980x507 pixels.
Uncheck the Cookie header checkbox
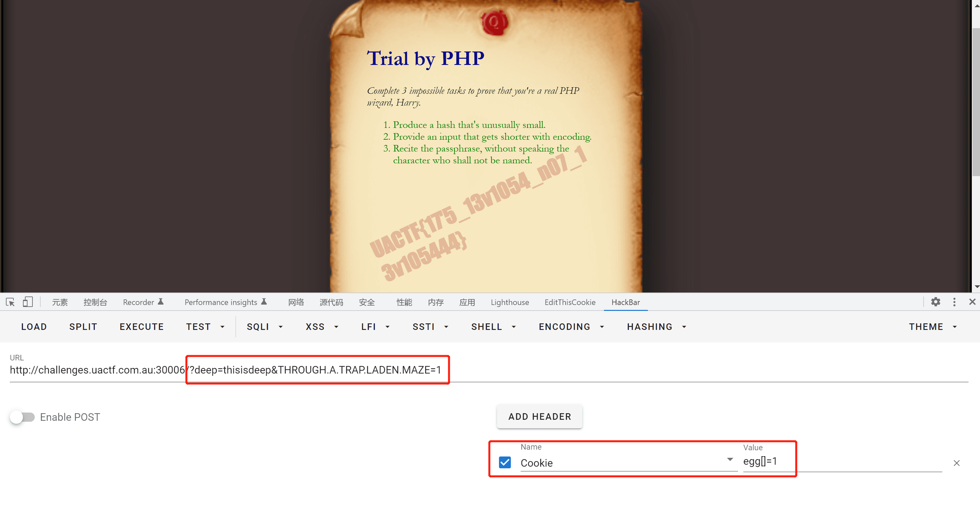(x=505, y=462)
